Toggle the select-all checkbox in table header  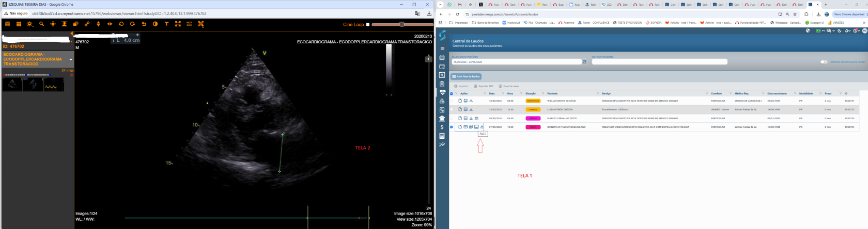pos(452,93)
